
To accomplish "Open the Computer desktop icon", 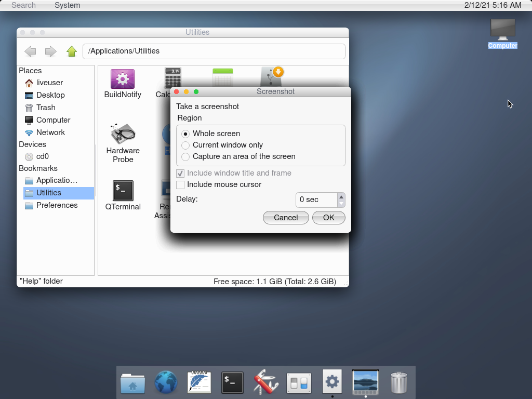I will coord(502,30).
